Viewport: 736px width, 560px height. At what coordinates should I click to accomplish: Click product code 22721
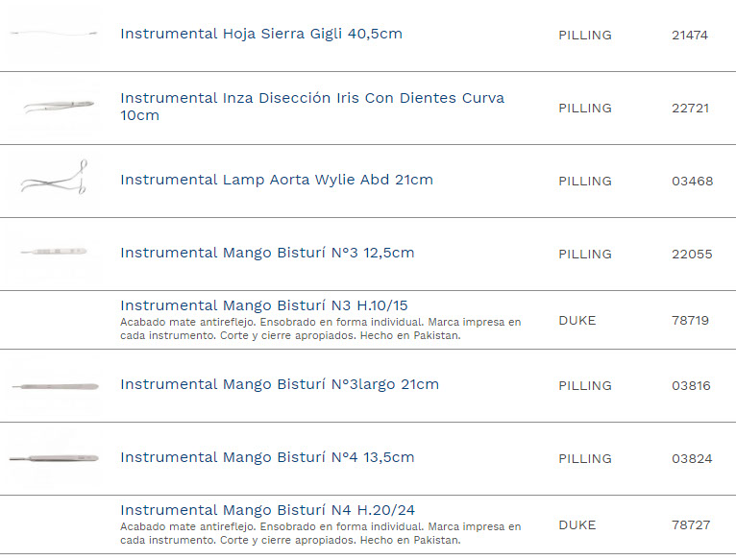(690, 108)
